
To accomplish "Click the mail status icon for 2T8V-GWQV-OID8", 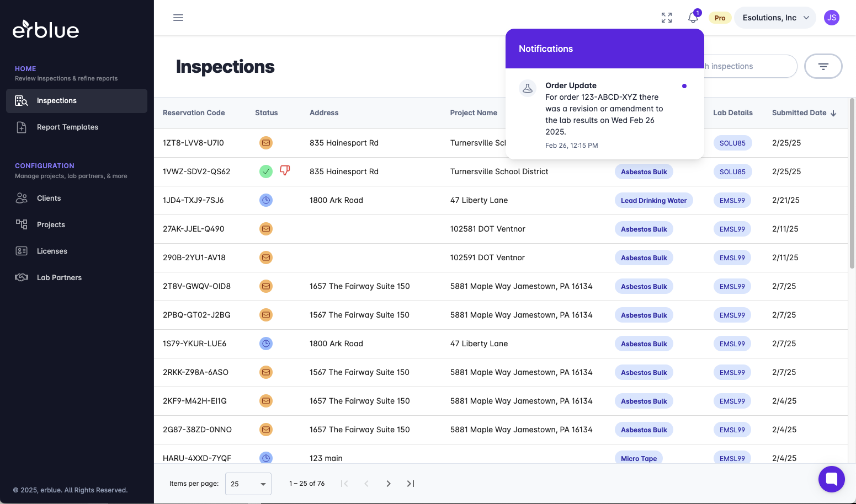I will [266, 286].
